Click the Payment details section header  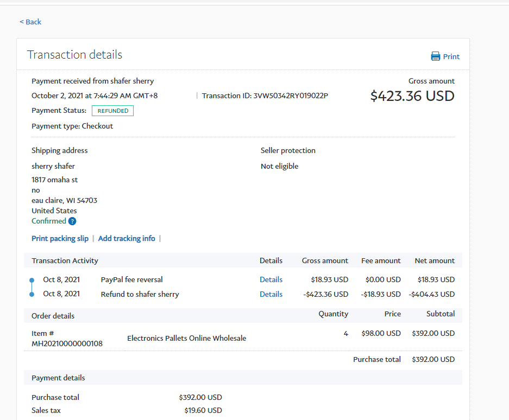58,378
